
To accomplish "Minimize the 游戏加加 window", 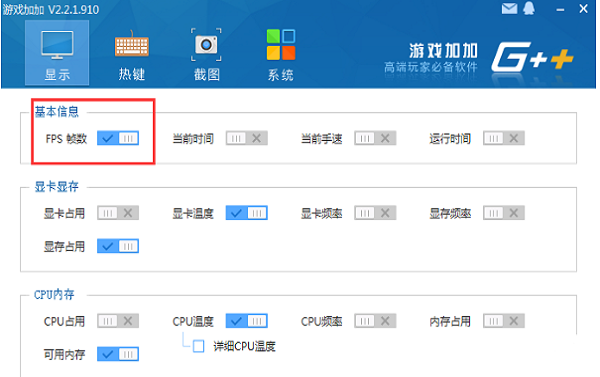I will click(x=560, y=10).
